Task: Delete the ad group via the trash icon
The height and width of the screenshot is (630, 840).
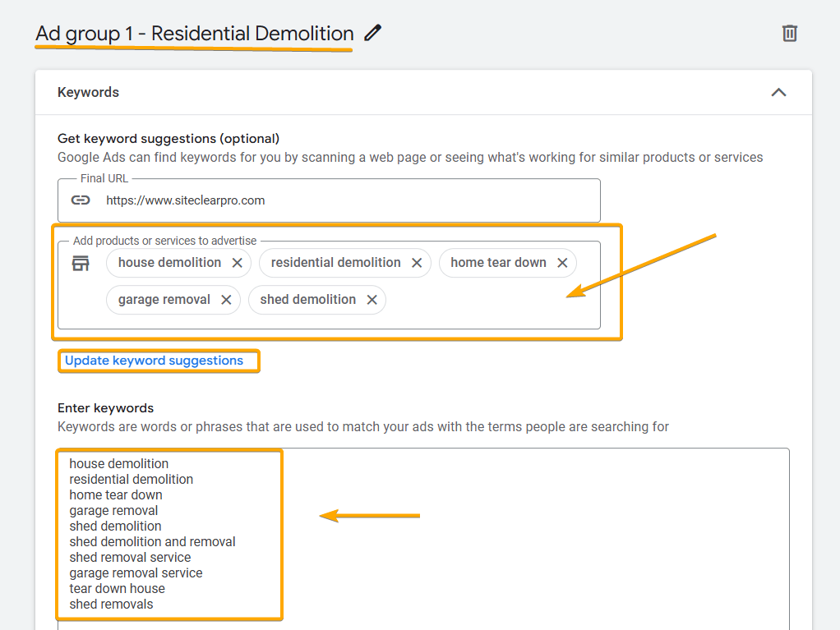Action: coord(789,33)
